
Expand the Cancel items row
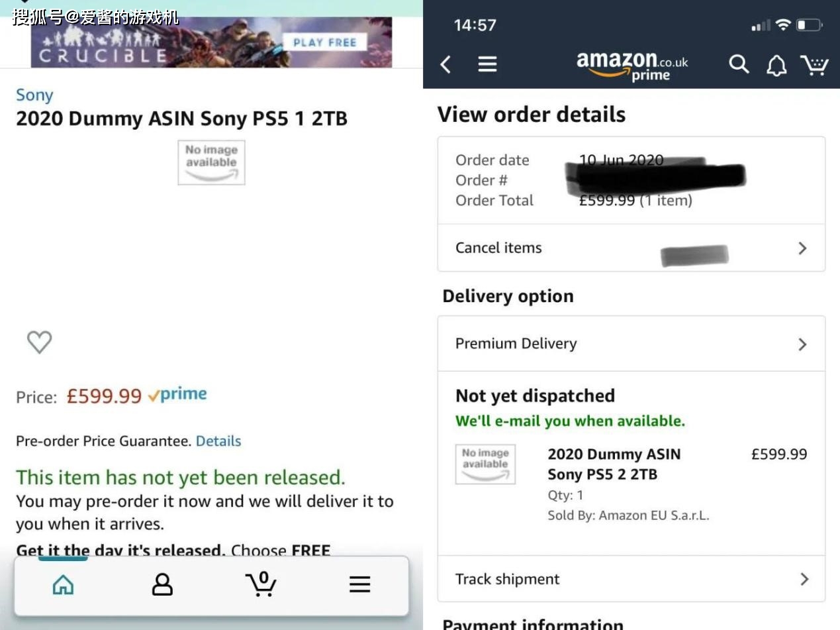[x=631, y=248]
